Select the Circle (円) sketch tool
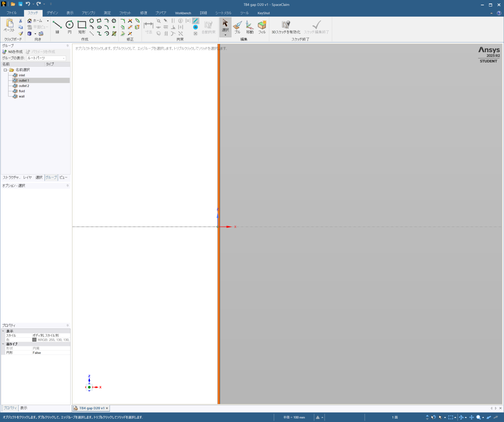The image size is (504, 422). pyautogui.click(x=69, y=27)
